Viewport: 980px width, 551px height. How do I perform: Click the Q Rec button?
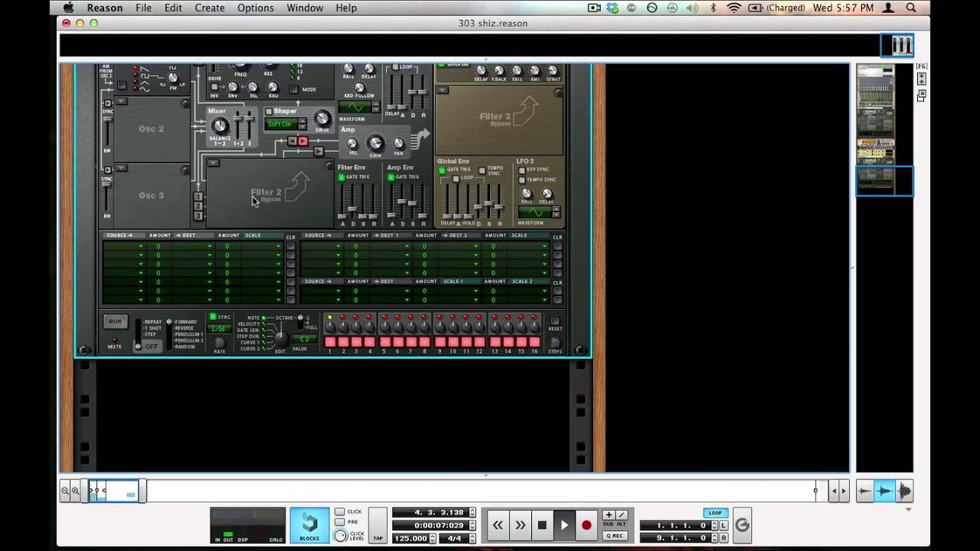pyautogui.click(x=615, y=536)
